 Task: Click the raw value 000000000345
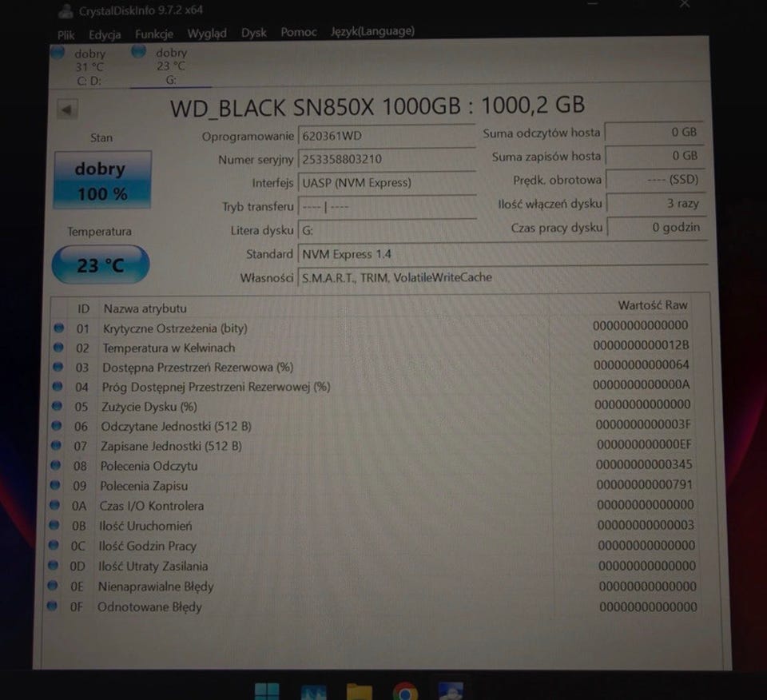[x=644, y=464]
